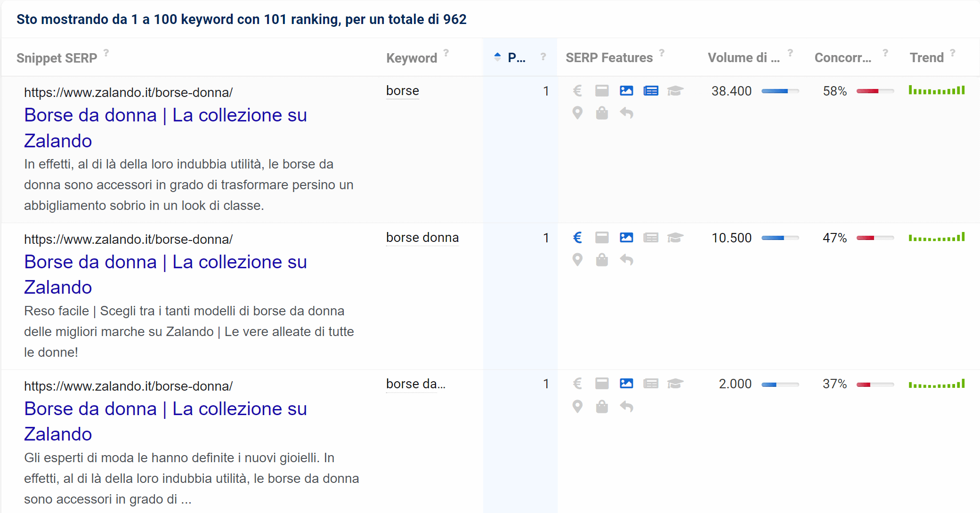The width and height of the screenshot is (980, 513).
Task: Open the help tooltip in the P... column
Action: pos(543,56)
